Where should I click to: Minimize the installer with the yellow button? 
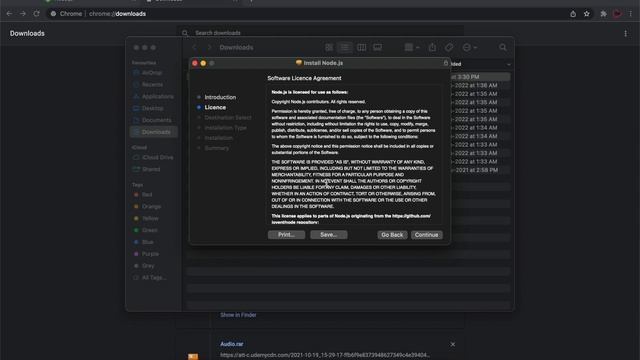[x=203, y=63]
